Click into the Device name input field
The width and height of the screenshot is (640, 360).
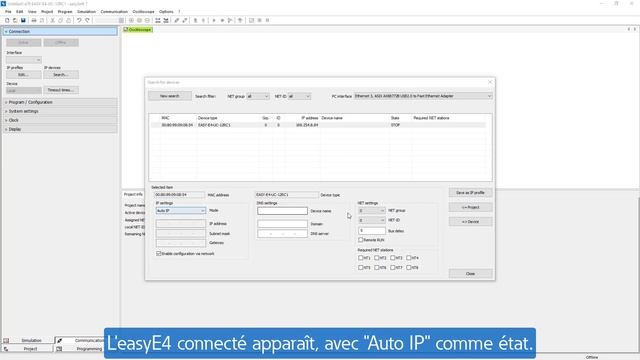point(282,211)
